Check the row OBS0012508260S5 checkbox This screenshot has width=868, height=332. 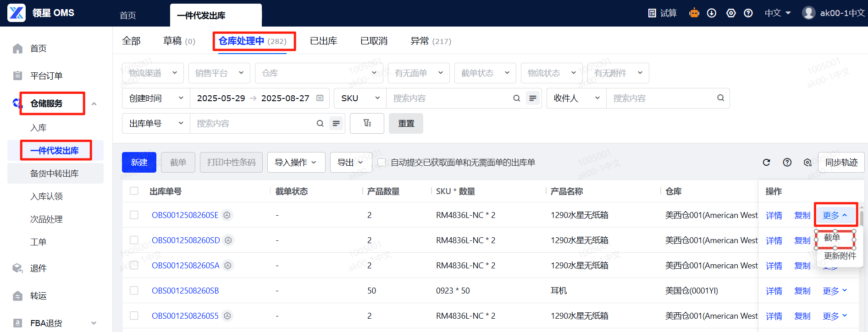point(134,316)
